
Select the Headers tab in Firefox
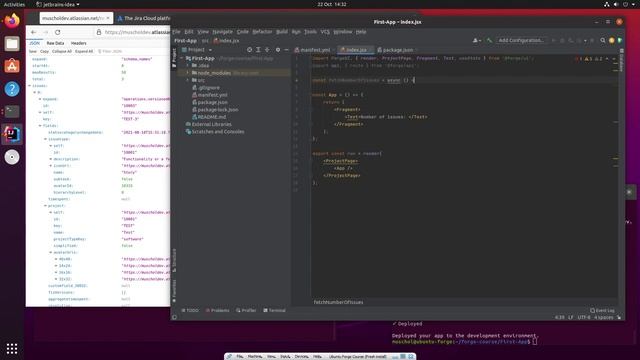coord(78,43)
